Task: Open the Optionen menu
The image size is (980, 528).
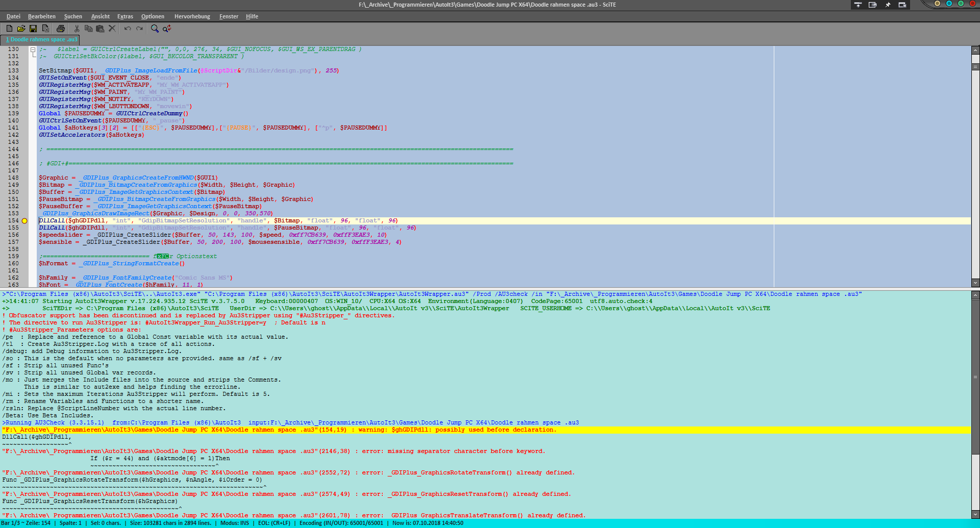Action: click(153, 16)
